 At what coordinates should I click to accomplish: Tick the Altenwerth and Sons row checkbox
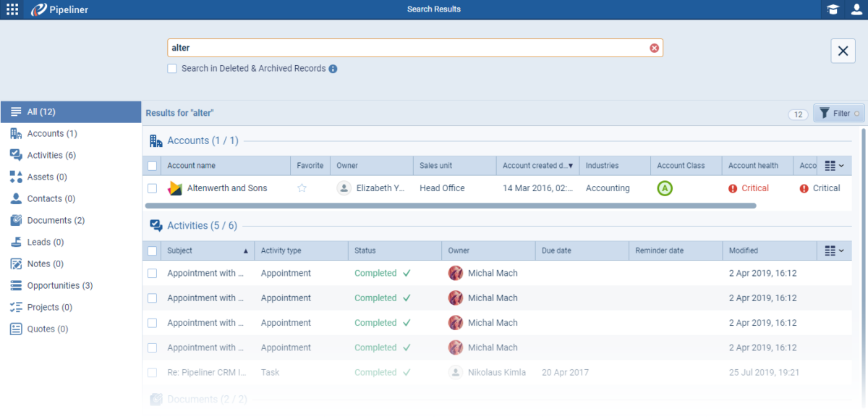coord(153,188)
